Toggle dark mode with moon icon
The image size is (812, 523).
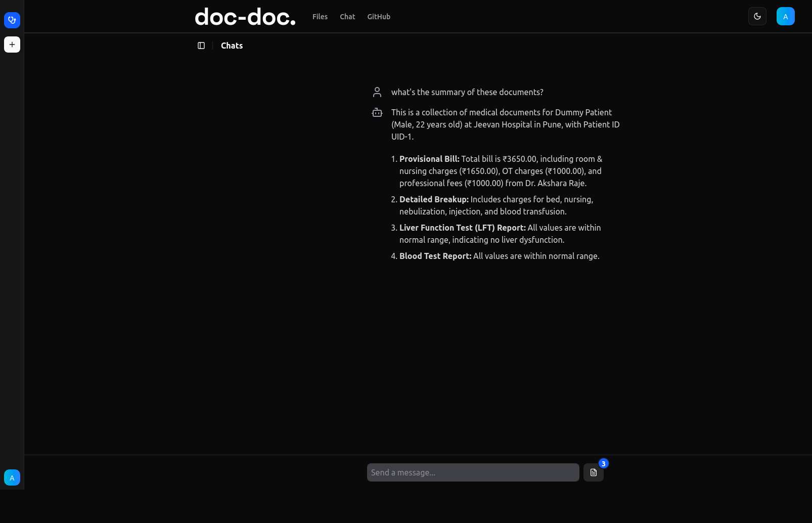[x=757, y=16]
